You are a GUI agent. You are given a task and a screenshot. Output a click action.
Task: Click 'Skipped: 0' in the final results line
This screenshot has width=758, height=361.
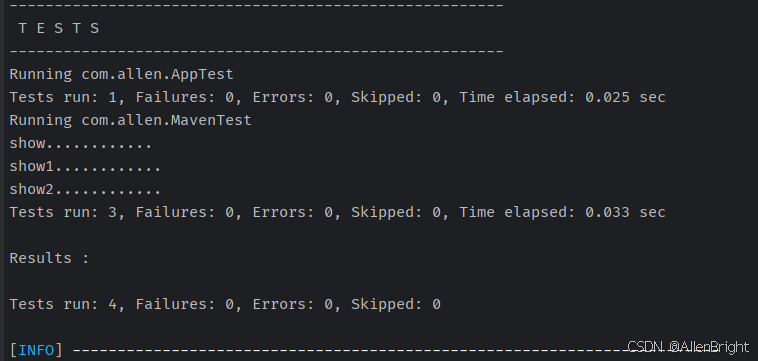[396, 304]
